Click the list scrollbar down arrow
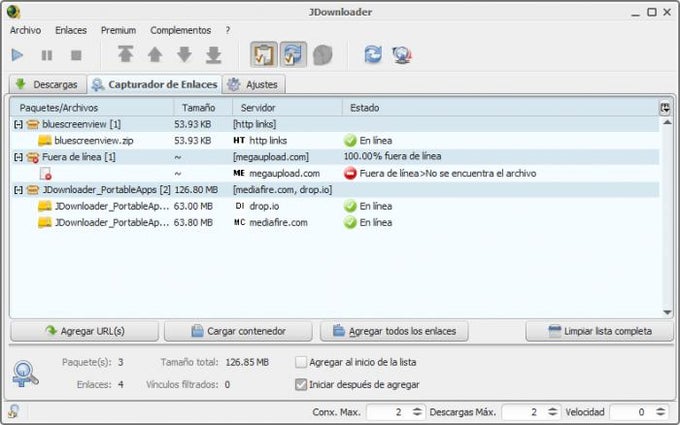This screenshot has width=680, height=425. pos(667,312)
